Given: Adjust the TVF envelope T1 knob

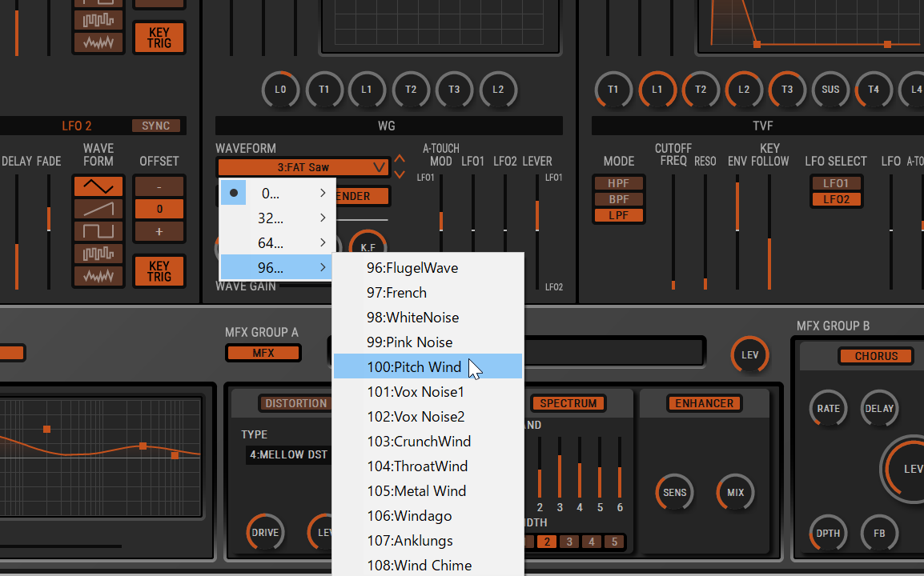Looking at the screenshot, I should pyautogui.click(x=613, y=90).
